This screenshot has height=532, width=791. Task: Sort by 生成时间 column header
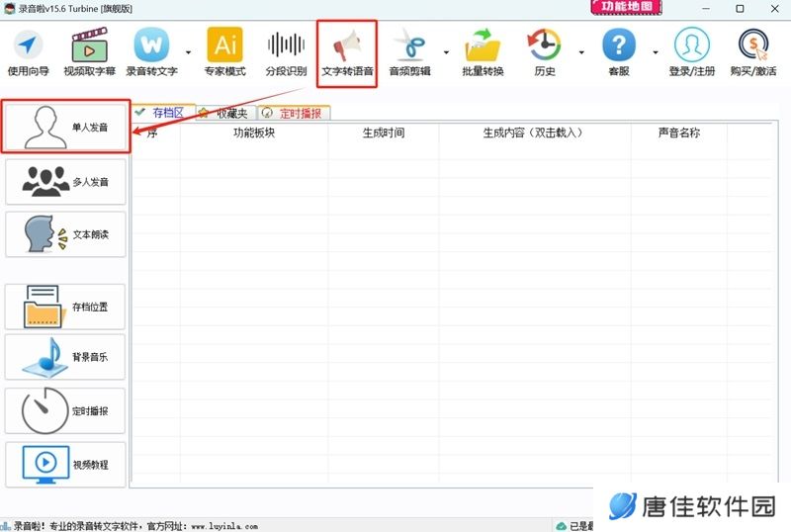click(384, 133)
